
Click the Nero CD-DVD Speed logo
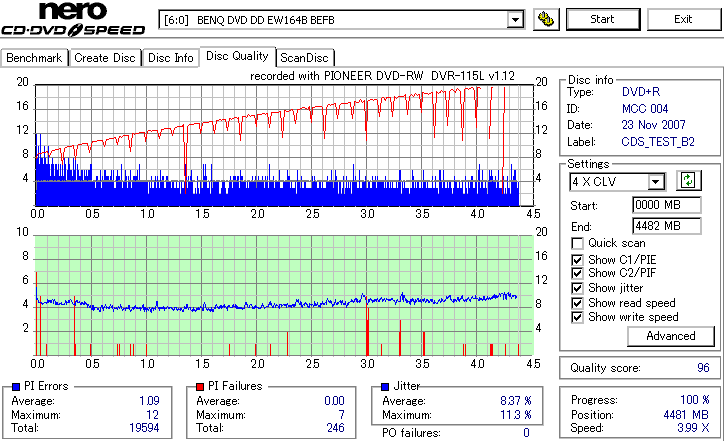pos(73,19)
